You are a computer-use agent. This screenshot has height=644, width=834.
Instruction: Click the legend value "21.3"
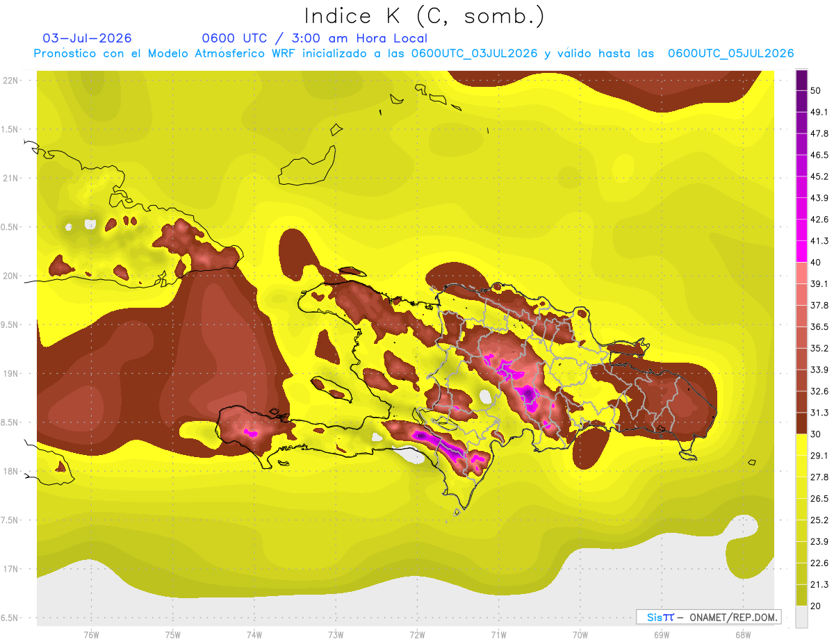point(819,585)
